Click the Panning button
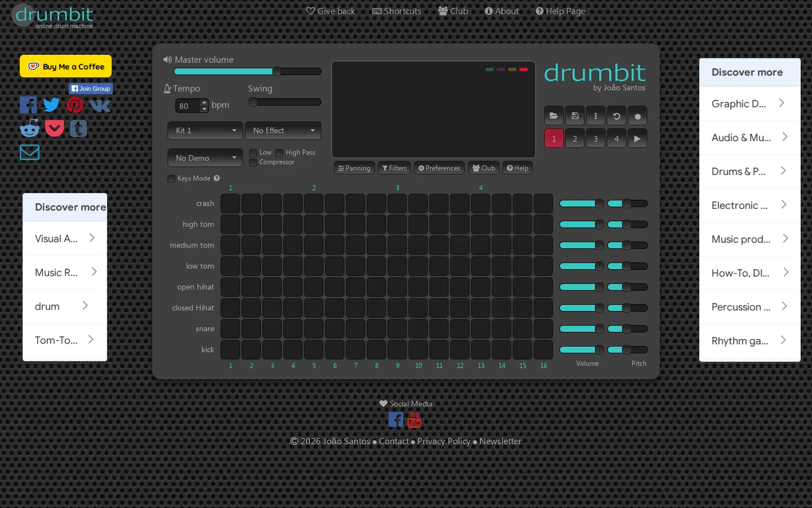The height and width of the screenshot is (508, 812). [x=354, y=168]
